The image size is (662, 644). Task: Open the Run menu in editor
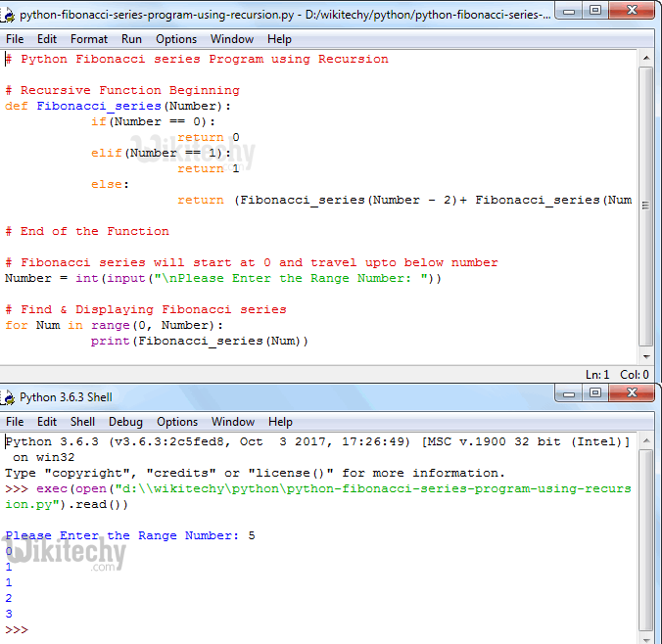click(x=131, y=39)
